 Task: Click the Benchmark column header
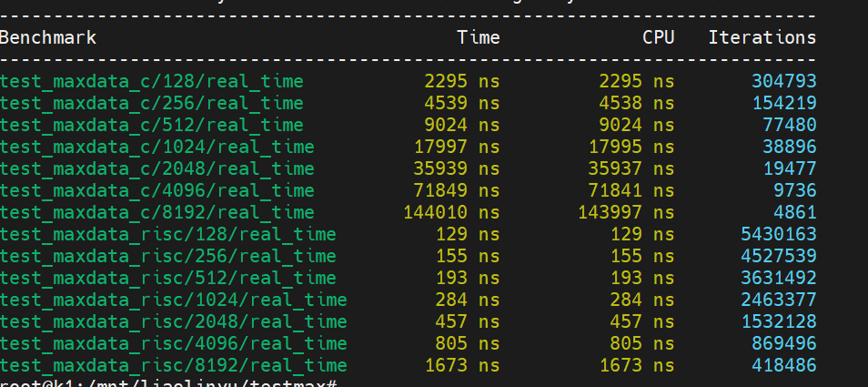tap(48, 37)
